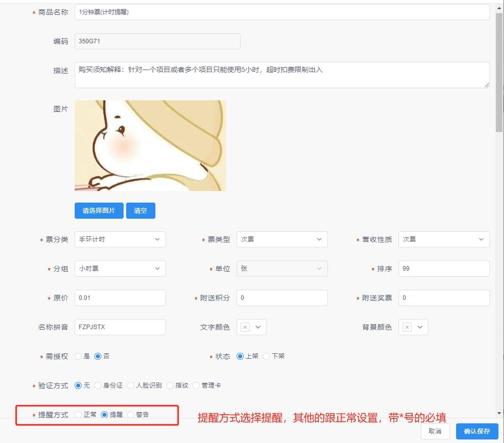Click the product image thumbnail

(150, 146)
